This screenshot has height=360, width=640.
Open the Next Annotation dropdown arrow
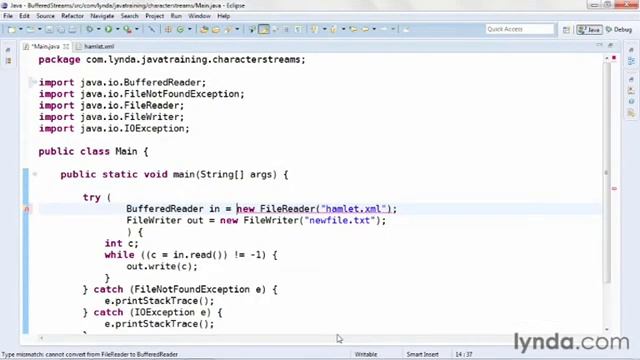(x=324, y=29)
